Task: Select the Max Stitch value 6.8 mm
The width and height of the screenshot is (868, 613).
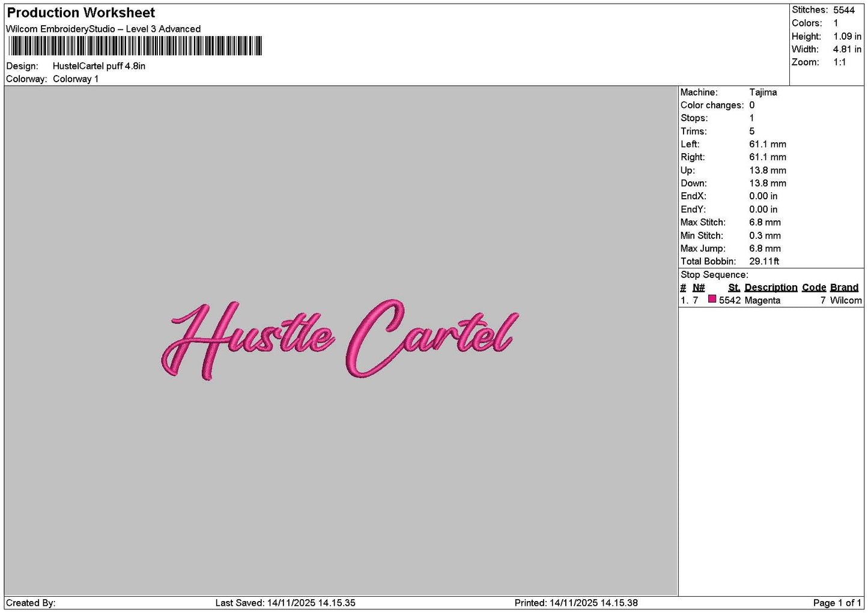Action: [765, 223]
